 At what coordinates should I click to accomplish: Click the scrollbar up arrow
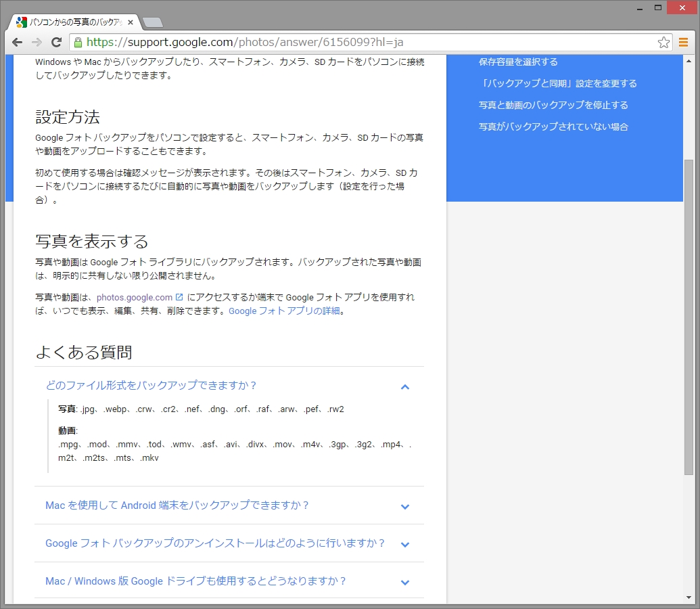pos(689,60)
